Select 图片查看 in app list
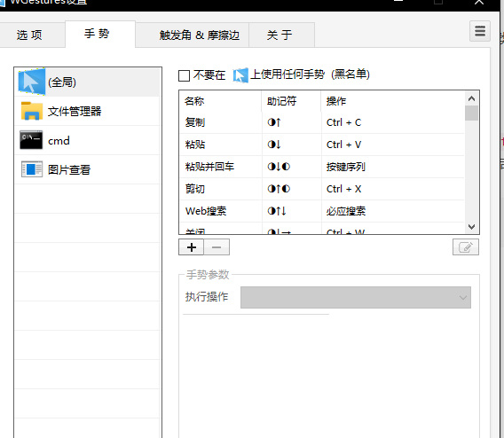This screenshot has height=438, width=504. point(88,169)
